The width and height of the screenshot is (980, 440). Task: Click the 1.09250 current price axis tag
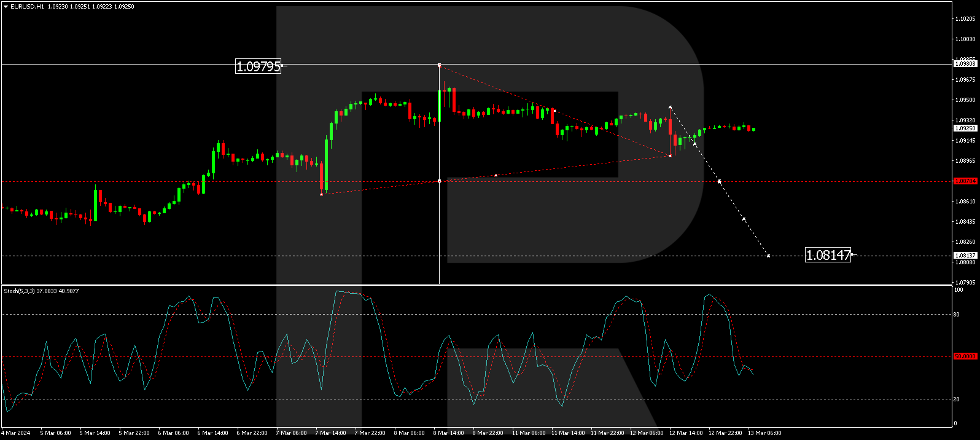965,128
